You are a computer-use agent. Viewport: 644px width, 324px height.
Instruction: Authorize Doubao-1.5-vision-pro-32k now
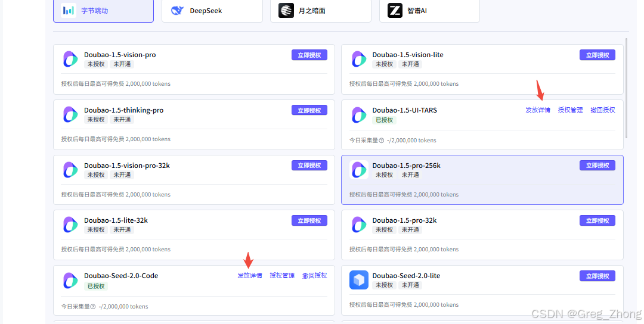click(x=309, y=166)
